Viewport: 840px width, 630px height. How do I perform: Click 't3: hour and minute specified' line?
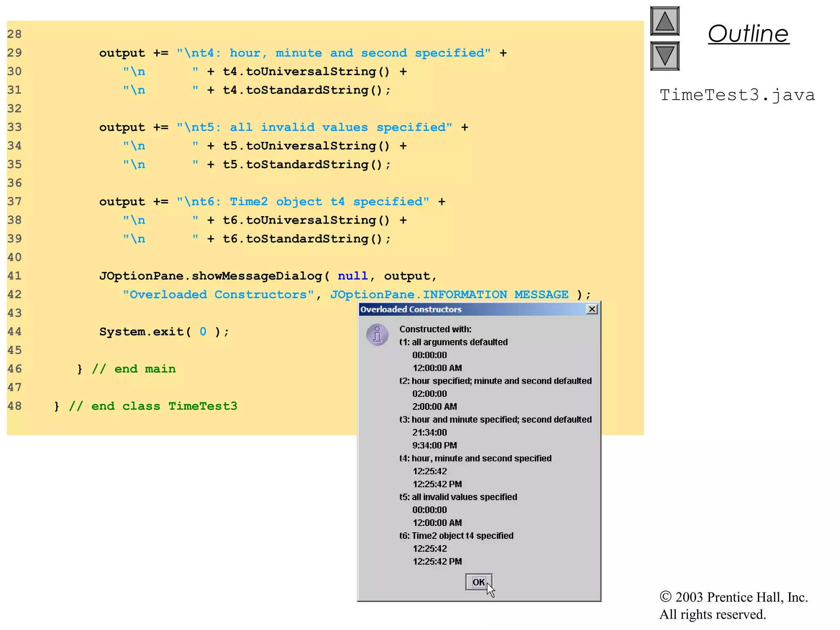coord(495,420)
